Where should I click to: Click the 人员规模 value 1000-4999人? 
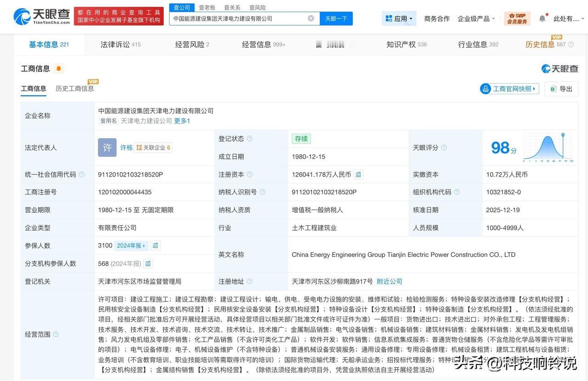(505, 228)
